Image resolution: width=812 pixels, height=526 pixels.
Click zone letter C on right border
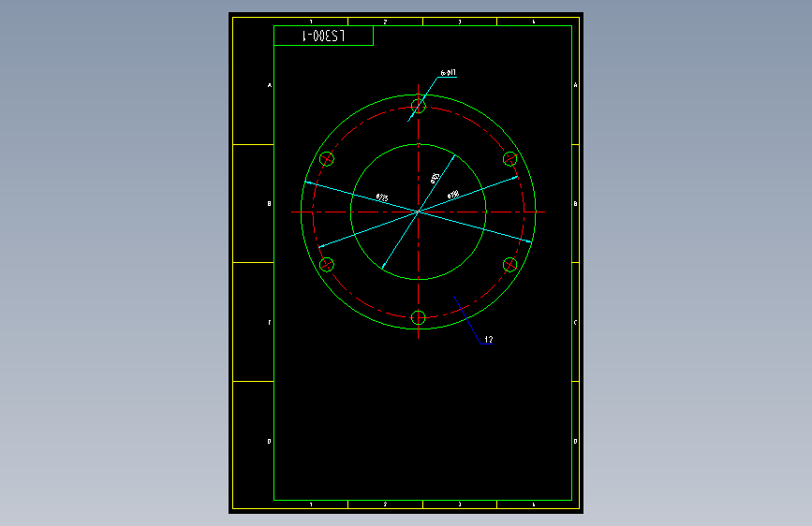pyautogui.click(x=575, y=323)
